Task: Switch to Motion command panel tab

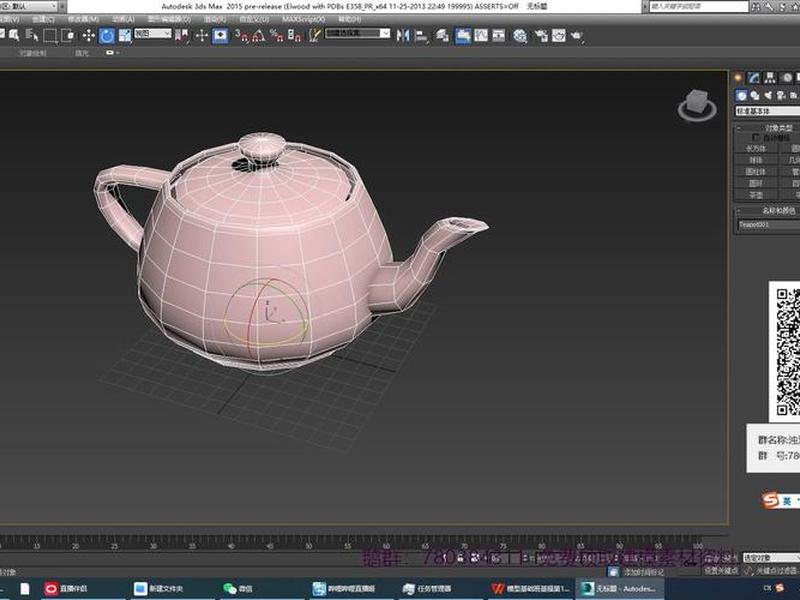Action: pos(787,78)
